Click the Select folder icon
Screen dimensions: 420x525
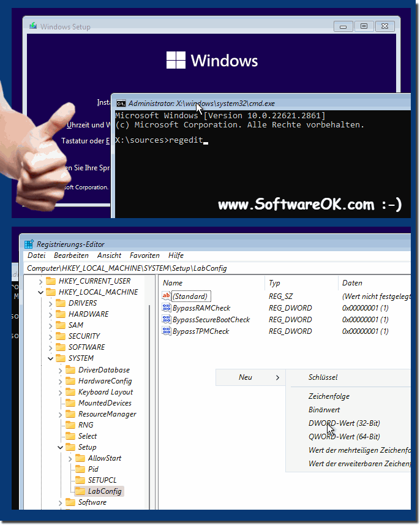(x=70, y=436)
